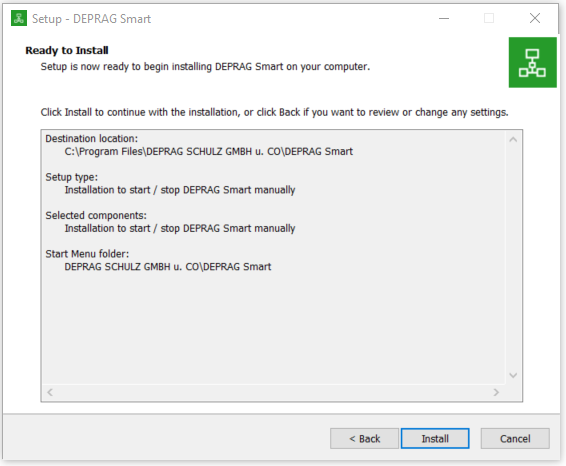Open the title bar DEPRAG setup icon
566x466 pixels.
point(19,18)
